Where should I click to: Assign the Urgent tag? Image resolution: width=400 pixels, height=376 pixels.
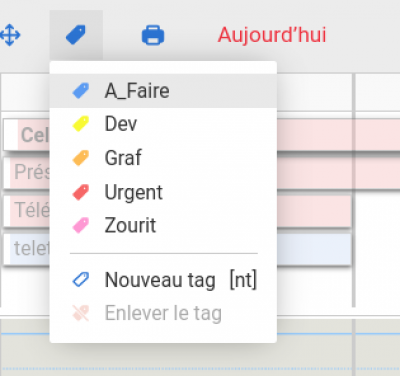coord(163,192)
